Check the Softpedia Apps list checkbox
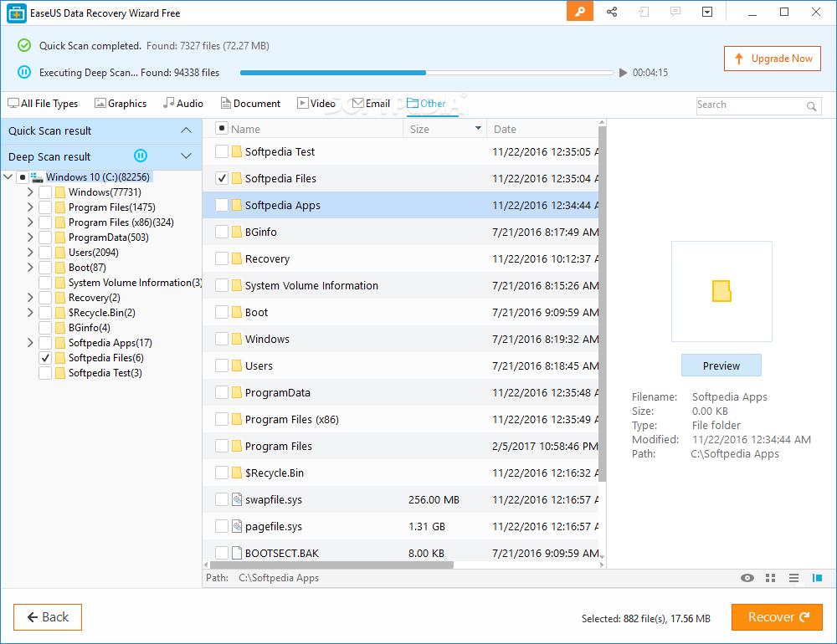The height and width of the screenshot is (644, 837). point(222,205)
